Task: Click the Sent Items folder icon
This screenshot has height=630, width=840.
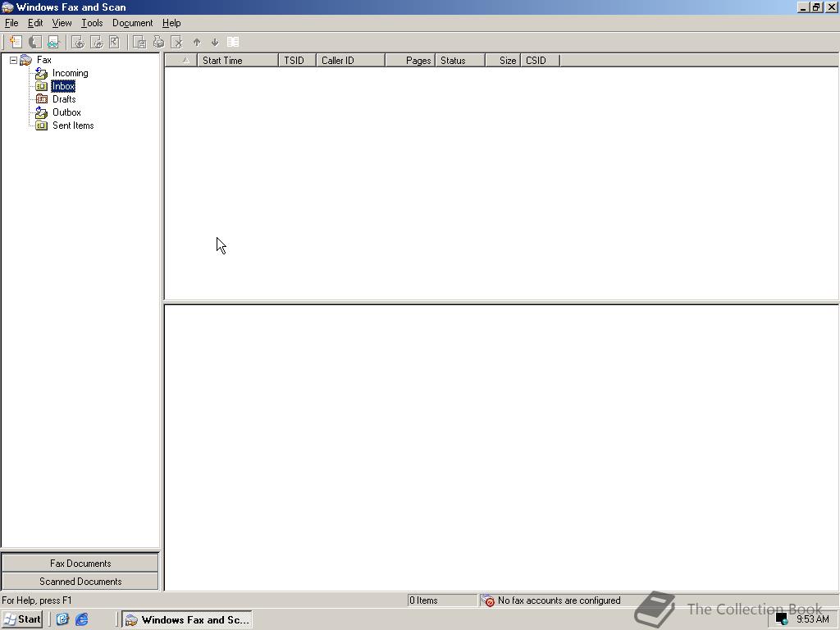Action: (x=41, y=126)
